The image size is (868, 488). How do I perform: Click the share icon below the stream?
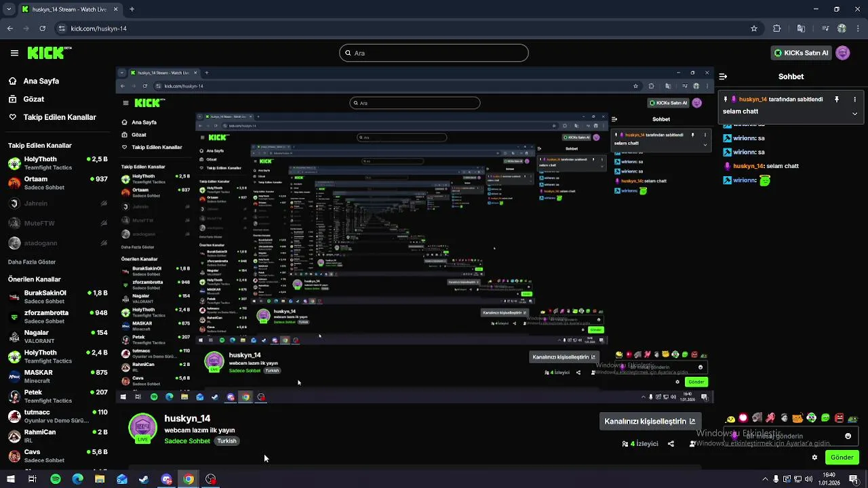coord(671,444)
